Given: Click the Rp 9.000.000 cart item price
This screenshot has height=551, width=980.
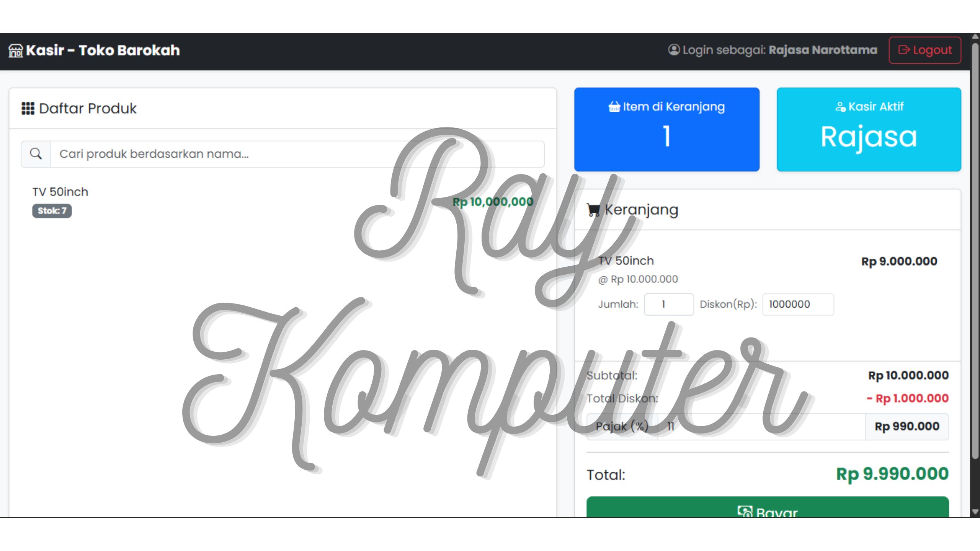Looking at the screenshot, I should pyautogui.click(x=899, y=261).
